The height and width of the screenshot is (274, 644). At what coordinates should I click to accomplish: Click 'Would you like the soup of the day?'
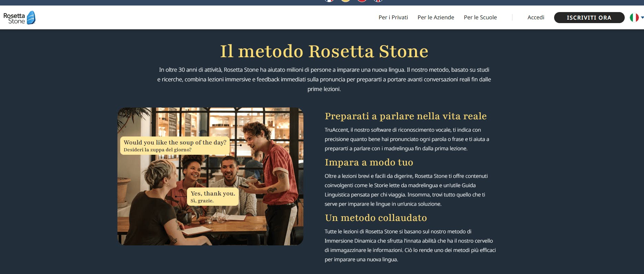tap(175, 142)
